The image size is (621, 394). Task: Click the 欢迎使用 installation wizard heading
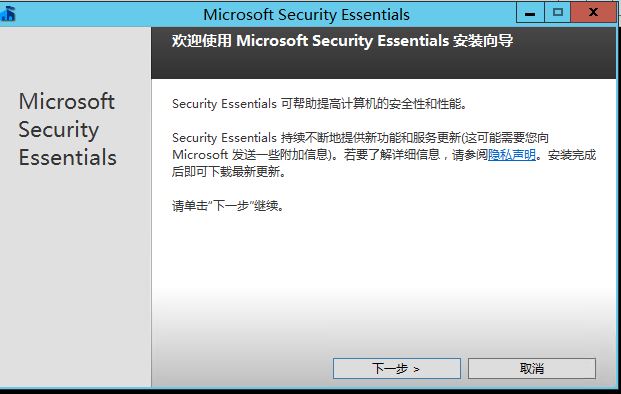[343, 41]
